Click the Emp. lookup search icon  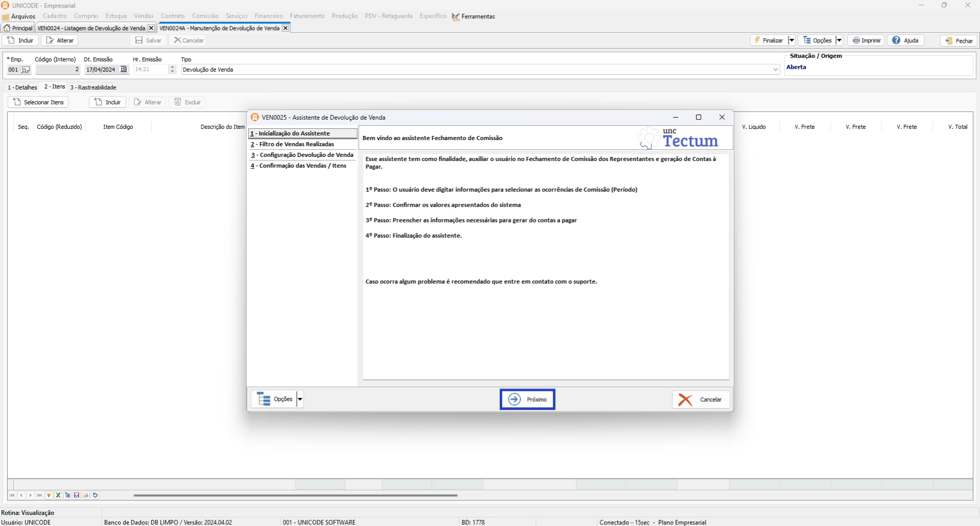tap(26, 70)
